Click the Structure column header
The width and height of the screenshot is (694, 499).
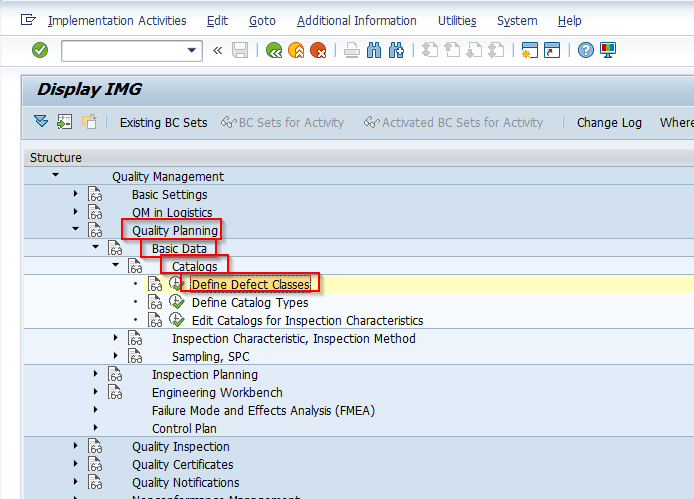(56, 158)
